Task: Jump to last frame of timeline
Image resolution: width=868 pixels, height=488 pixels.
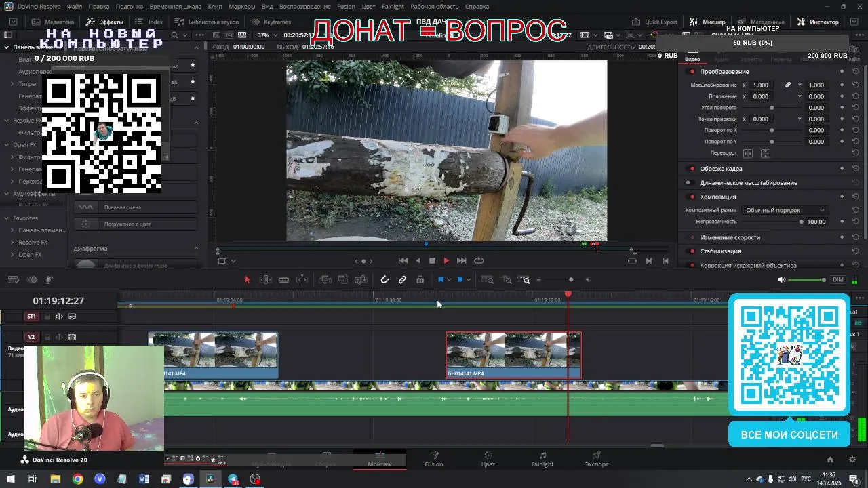Action: tap(461, 261)
